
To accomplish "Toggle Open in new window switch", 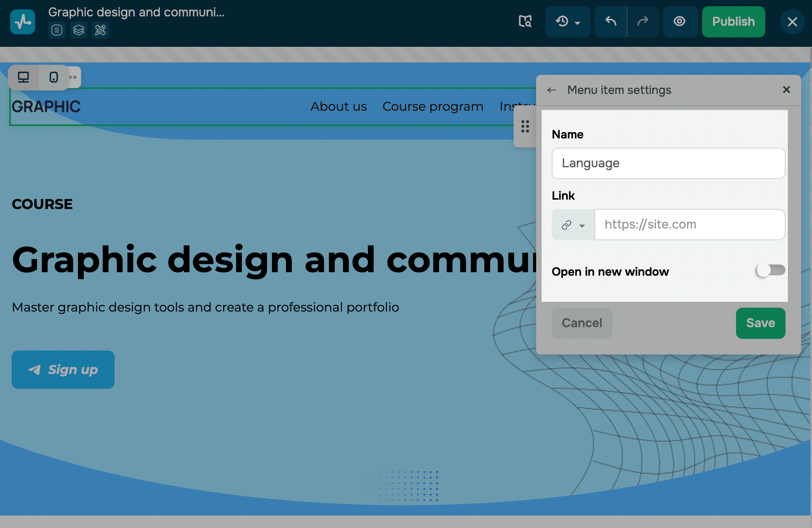I will [x=770, y=270].
